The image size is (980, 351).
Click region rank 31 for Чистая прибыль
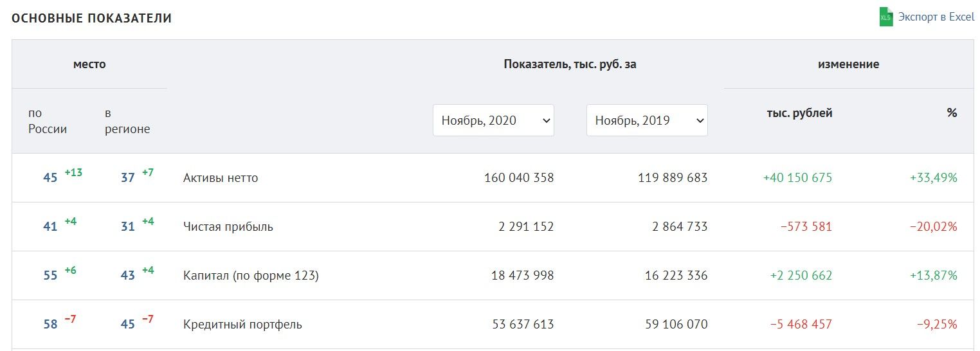click(x=128, y=227)
